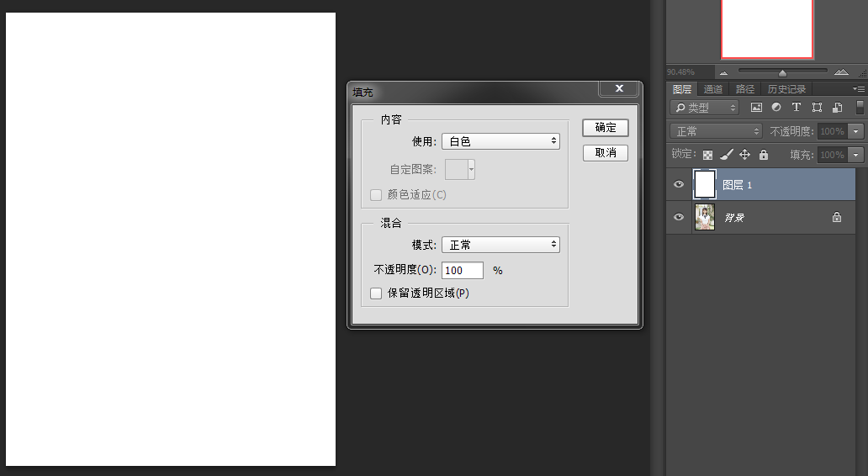
Task: Lock position move-arrows icon
Action: pos(744,155)
